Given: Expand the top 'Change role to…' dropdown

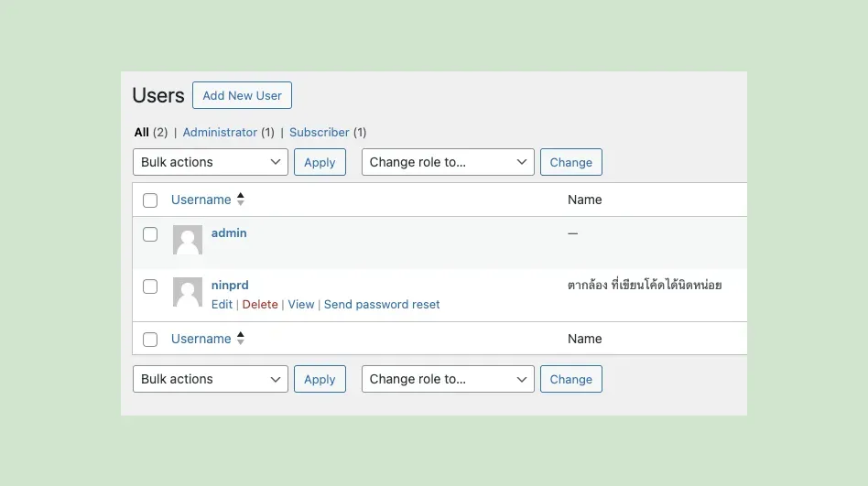Looking at the screenshot, I should (x=448, y=162).
